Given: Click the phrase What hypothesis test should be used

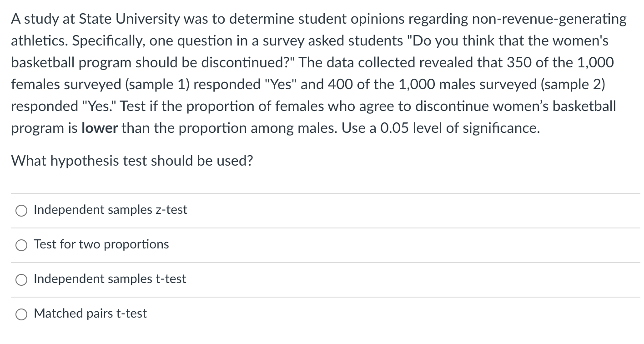Looking at the screenshot, I should pyautogui.click(x=132, y=161).
